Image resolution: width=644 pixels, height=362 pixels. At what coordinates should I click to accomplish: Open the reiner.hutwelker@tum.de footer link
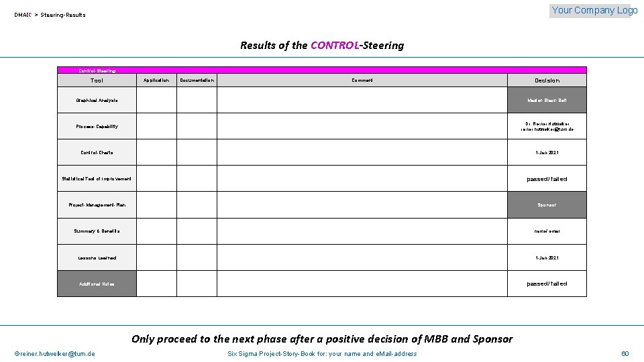pos(55,354)
